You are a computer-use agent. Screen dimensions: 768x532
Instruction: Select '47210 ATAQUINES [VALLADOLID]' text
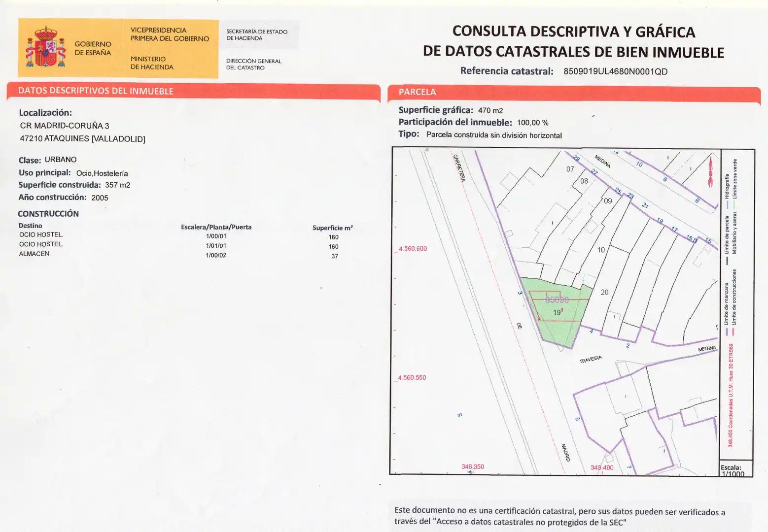(82, 139)
